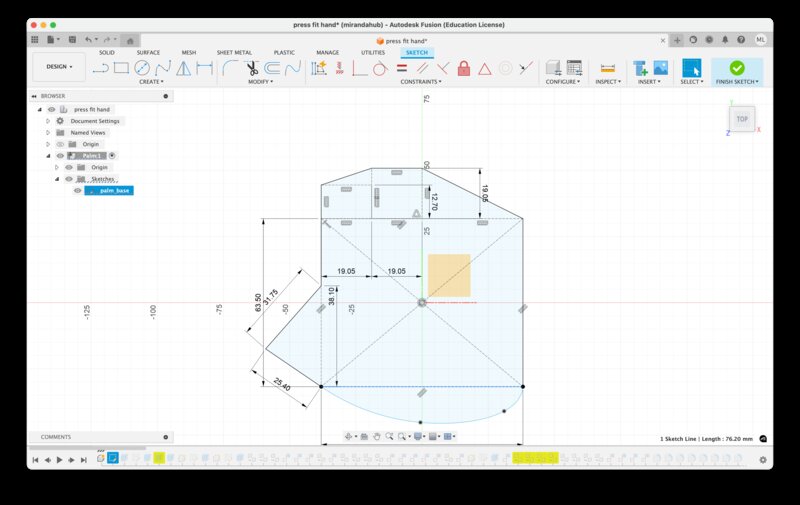This screenshot has width=800, height=505.
Task: Click the TOP face of the ViewCube
Action: click(x=742, y=119)
